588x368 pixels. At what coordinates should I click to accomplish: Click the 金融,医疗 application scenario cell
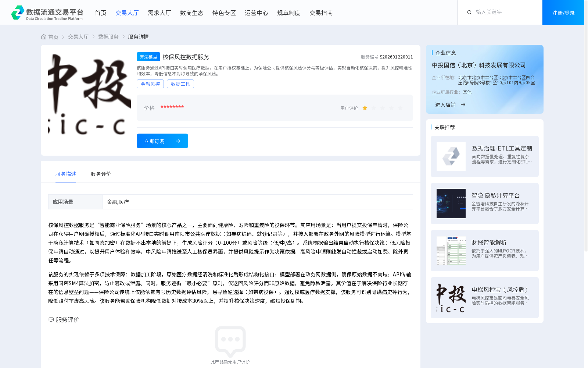[x=258, y=202]
